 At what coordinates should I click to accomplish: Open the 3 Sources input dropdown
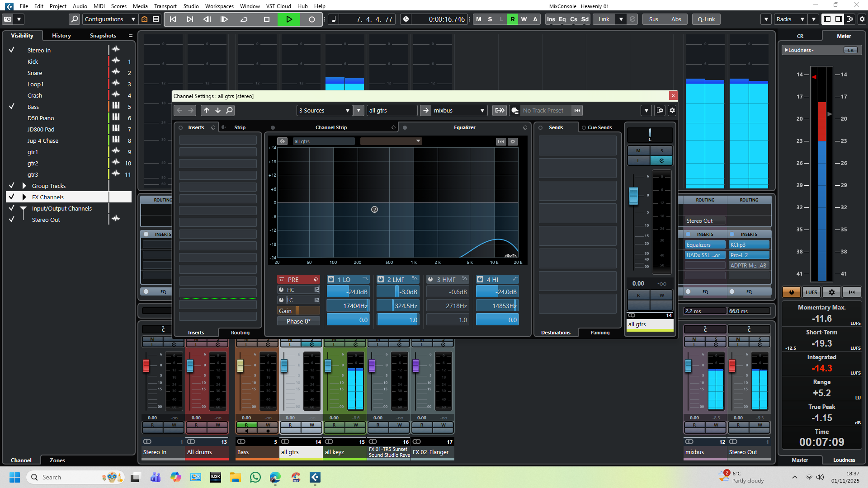point(324,111)
